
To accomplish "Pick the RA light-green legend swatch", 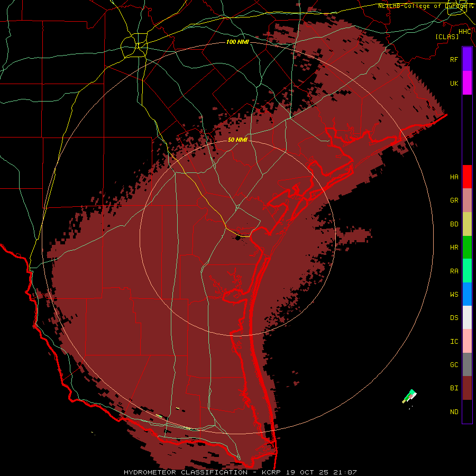I will (467, 271).
